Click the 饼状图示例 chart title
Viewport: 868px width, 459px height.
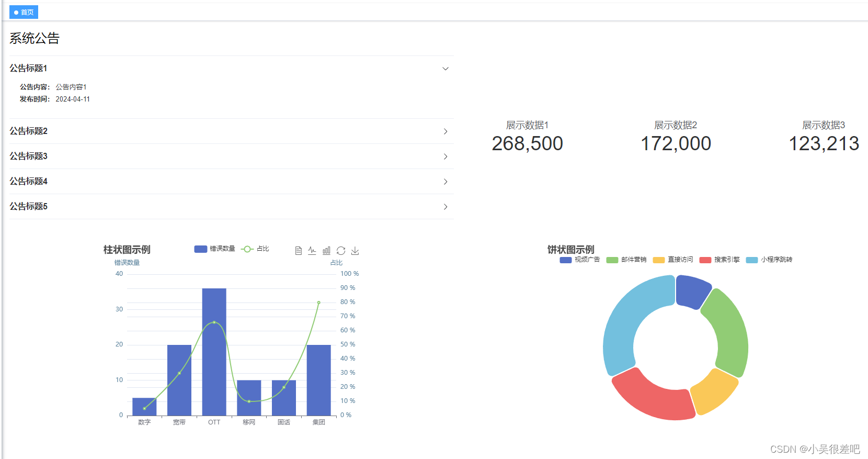pyautogui.click(x=570, y=250)
